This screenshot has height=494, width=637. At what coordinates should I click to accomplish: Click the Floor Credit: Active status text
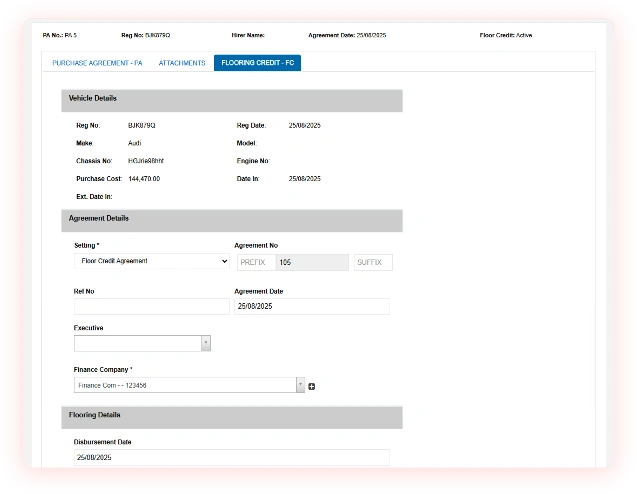(x=506, y=35)
